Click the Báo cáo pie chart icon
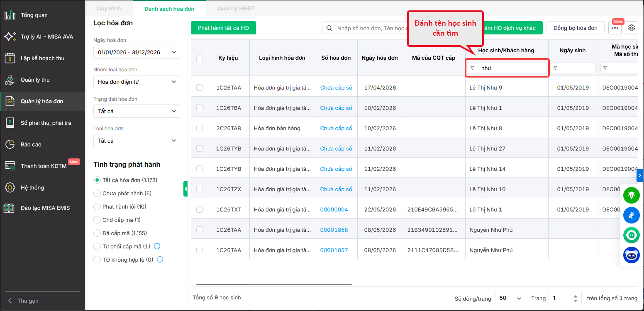The image size is (644, 311). (x=10, y=144)
